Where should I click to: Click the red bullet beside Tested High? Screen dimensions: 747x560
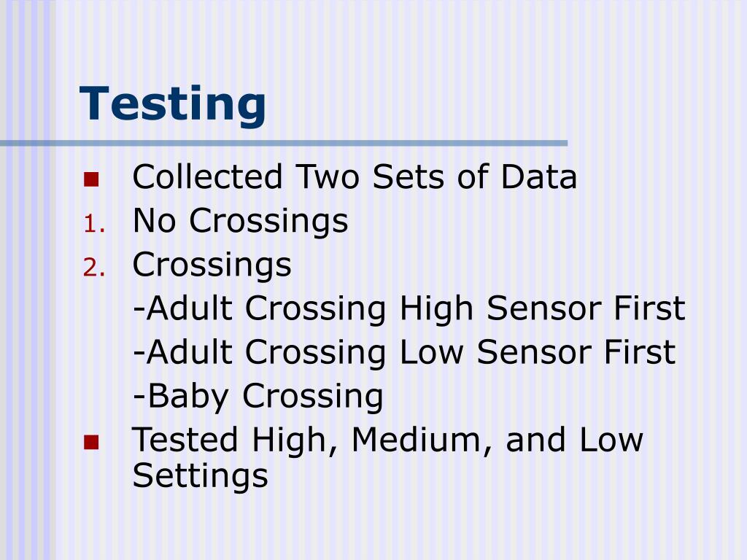[x=91, y=443]
